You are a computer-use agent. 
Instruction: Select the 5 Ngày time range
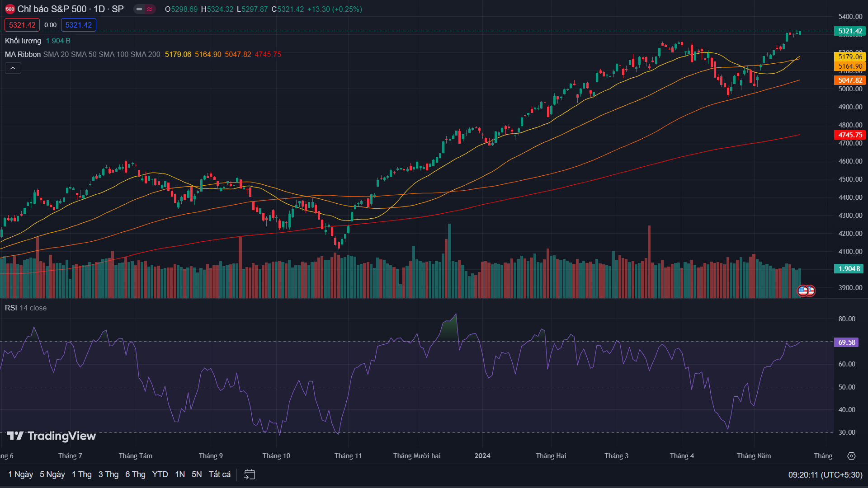point(52,474)
